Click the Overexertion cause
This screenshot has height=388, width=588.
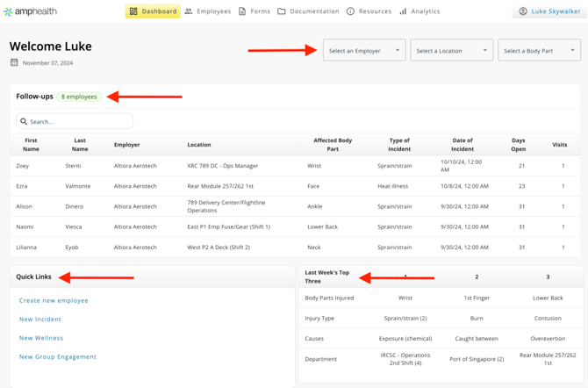(548, 339)
